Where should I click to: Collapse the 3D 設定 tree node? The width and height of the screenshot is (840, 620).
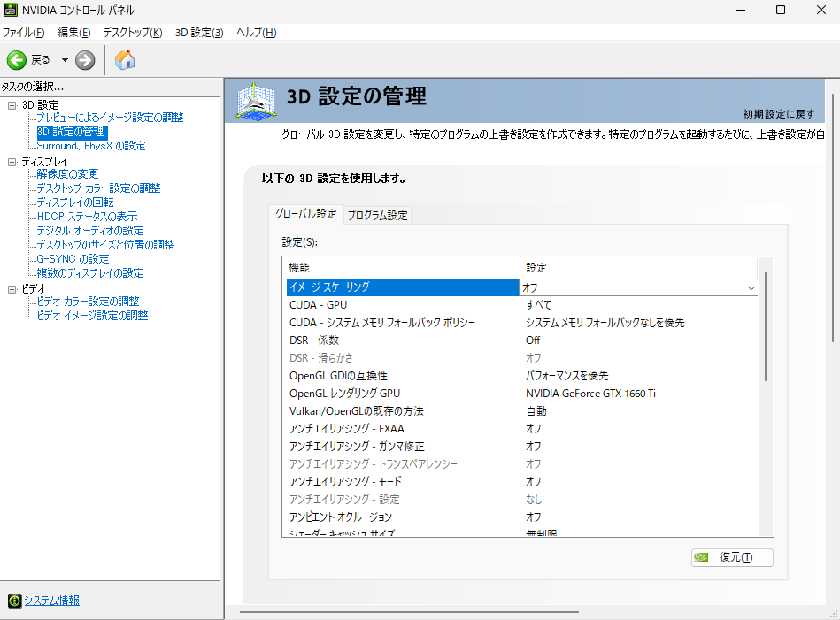pyautogui.click(x=12, y=105)
